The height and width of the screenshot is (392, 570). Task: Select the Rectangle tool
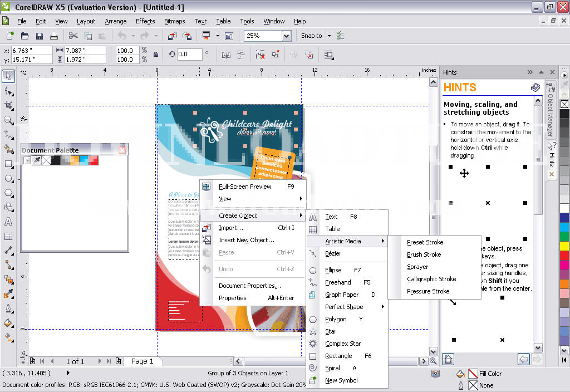click(8, 163)
